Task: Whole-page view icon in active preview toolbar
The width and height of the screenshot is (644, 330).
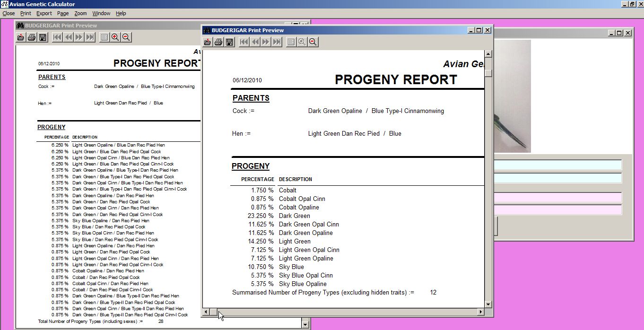Action: tap(291, 42)
